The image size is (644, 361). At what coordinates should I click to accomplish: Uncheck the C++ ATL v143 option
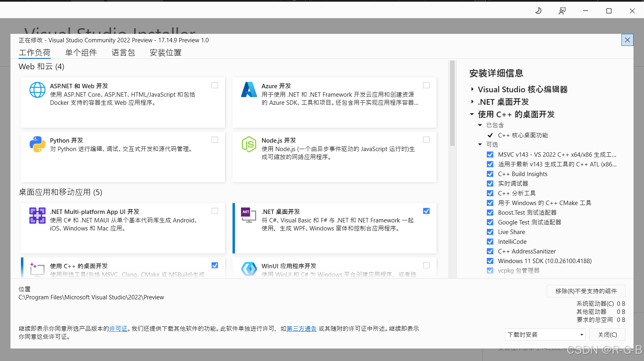(x=490, y=164)
